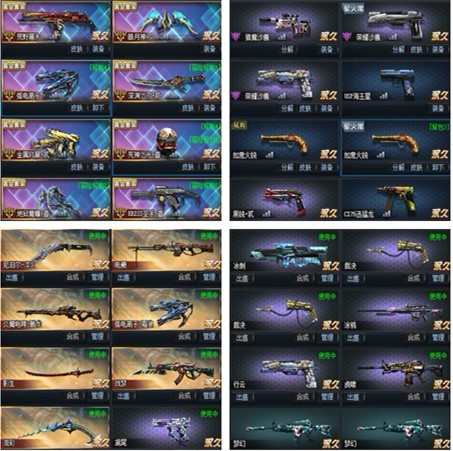This screenshot has width=453, height=451.
Task: Select the golden flintlock tagged 稀有
Action: pyautogui.click(x=285, y=141)
